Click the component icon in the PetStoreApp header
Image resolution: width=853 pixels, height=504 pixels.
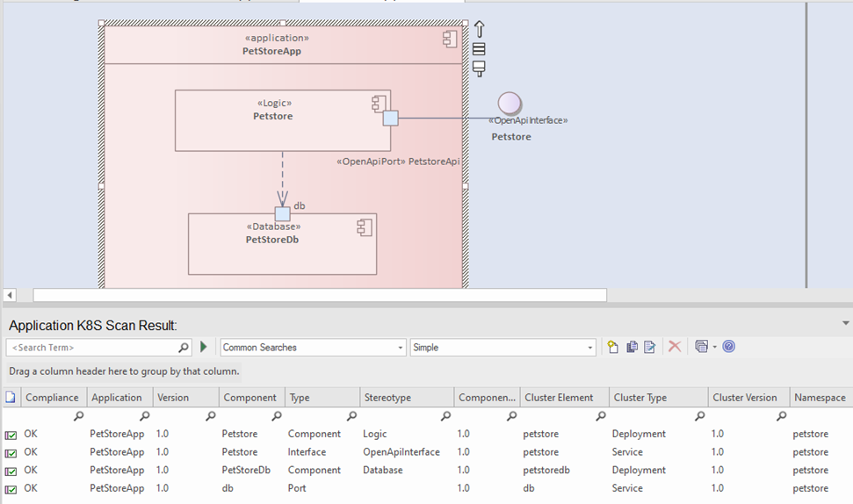(x=450, y=40)
